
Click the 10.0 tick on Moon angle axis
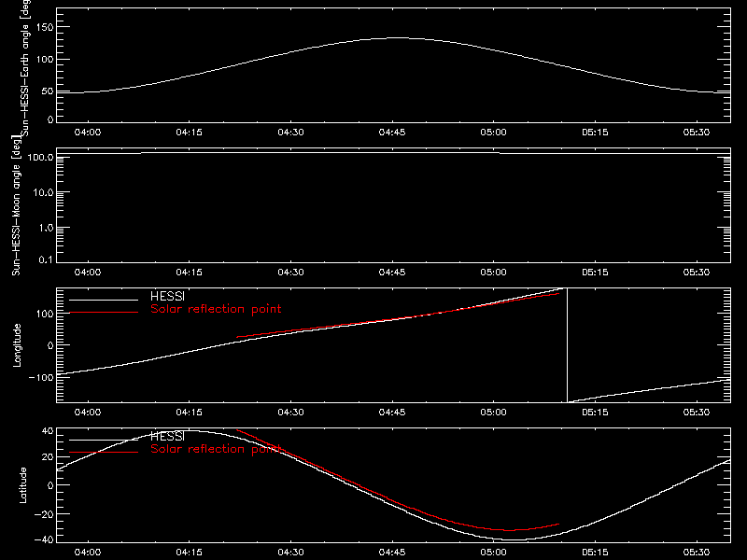[43, 193]
